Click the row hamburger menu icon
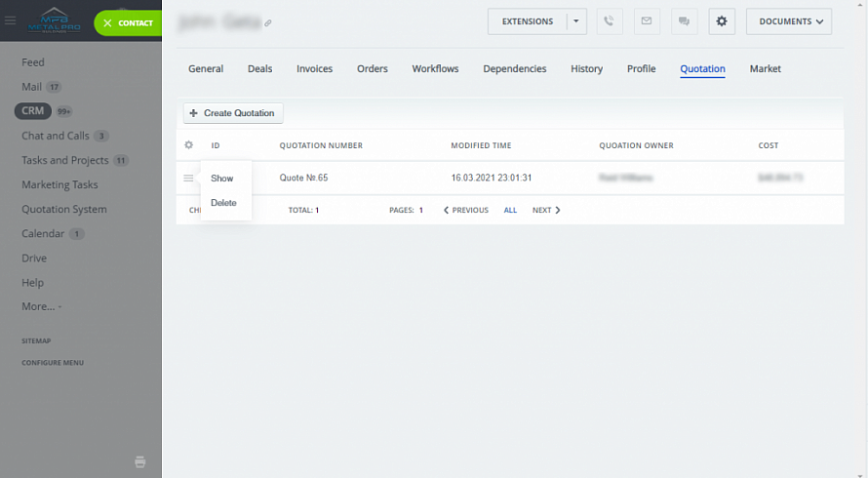868x478 pixels. (188, 179)
